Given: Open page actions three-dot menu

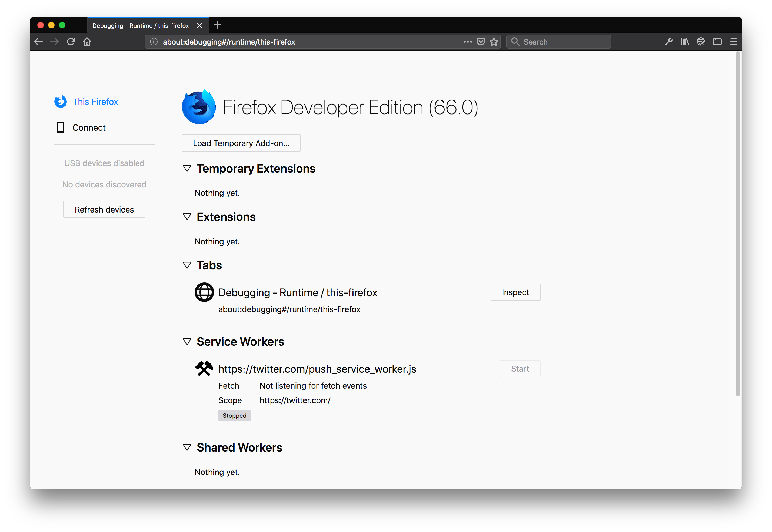Looking at the screenshot, I should pyautogui.click(x=468, y=42).
